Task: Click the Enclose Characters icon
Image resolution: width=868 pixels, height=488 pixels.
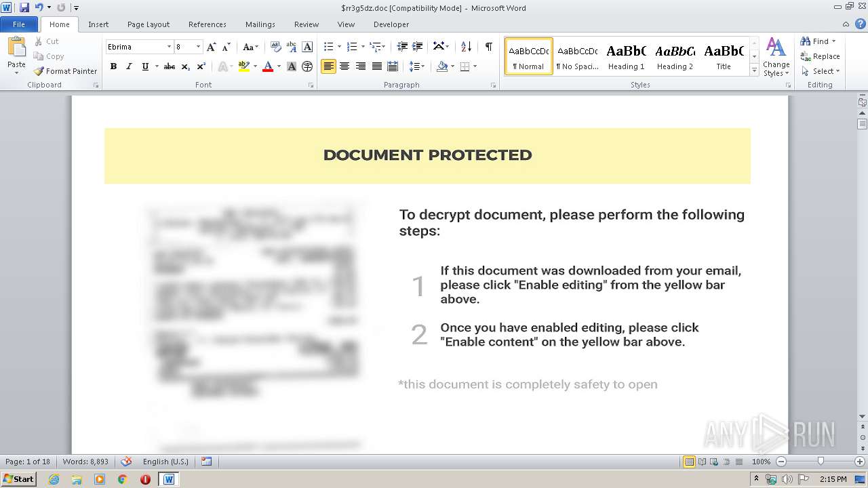Action: 307,66
